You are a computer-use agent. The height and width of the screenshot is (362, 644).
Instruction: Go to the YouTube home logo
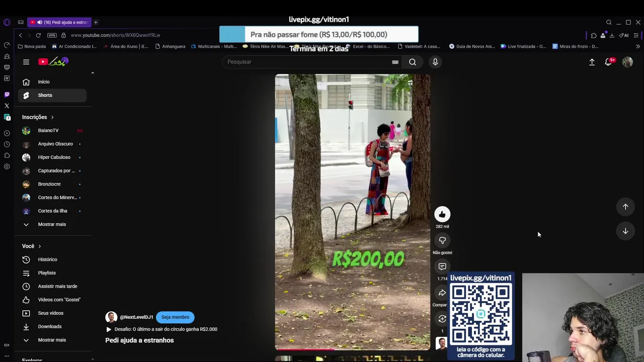tap(53, 62)
